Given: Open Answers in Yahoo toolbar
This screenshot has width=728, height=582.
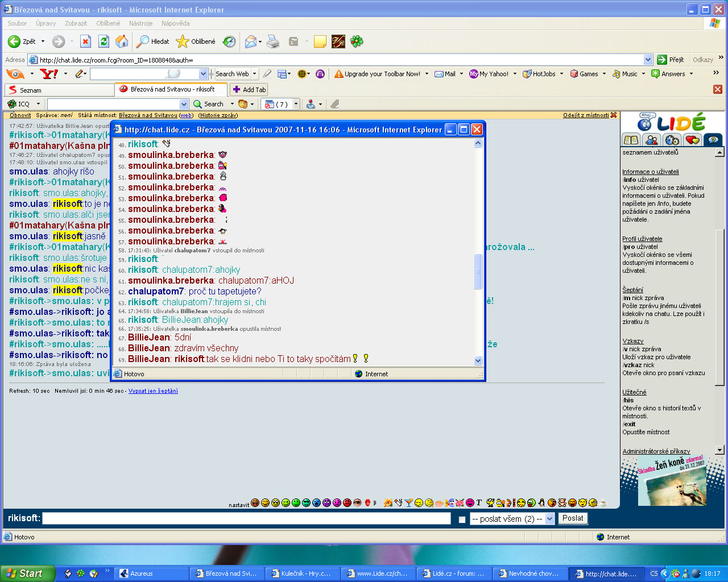Looking at the screenshot, I should point(668,74).
